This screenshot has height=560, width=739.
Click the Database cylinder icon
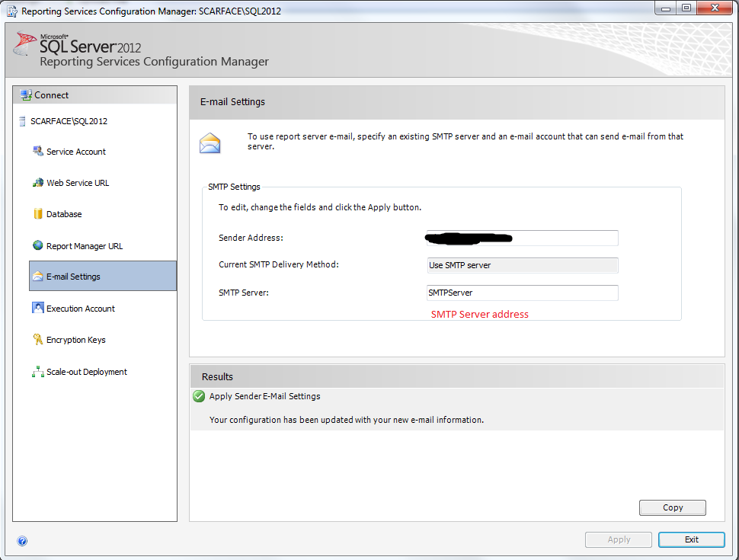coord(37,213)
